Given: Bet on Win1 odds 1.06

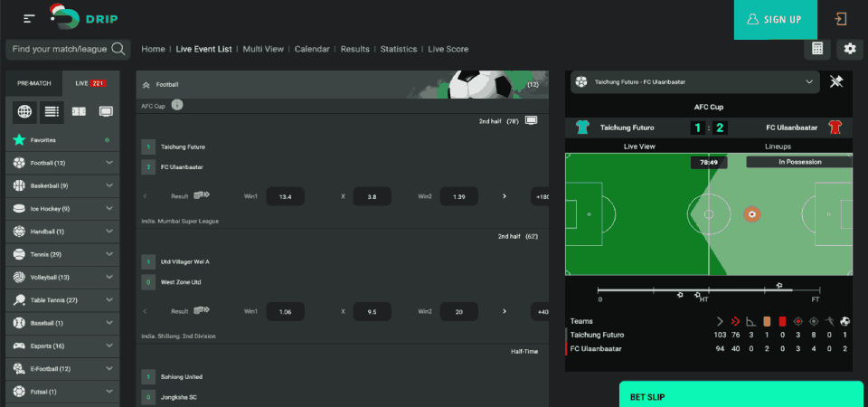Looking at the screenshot, I should point(286,312).
